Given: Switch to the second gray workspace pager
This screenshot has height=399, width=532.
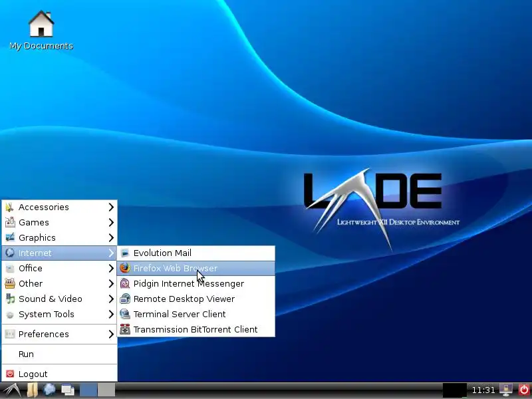Looking at the screenshot, I should pos(106,390).
